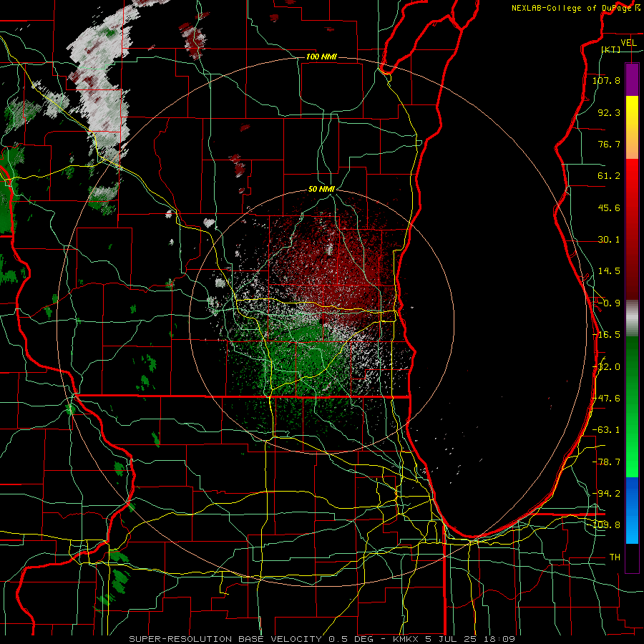Click the VEL legend title

(x=628, y=43)
